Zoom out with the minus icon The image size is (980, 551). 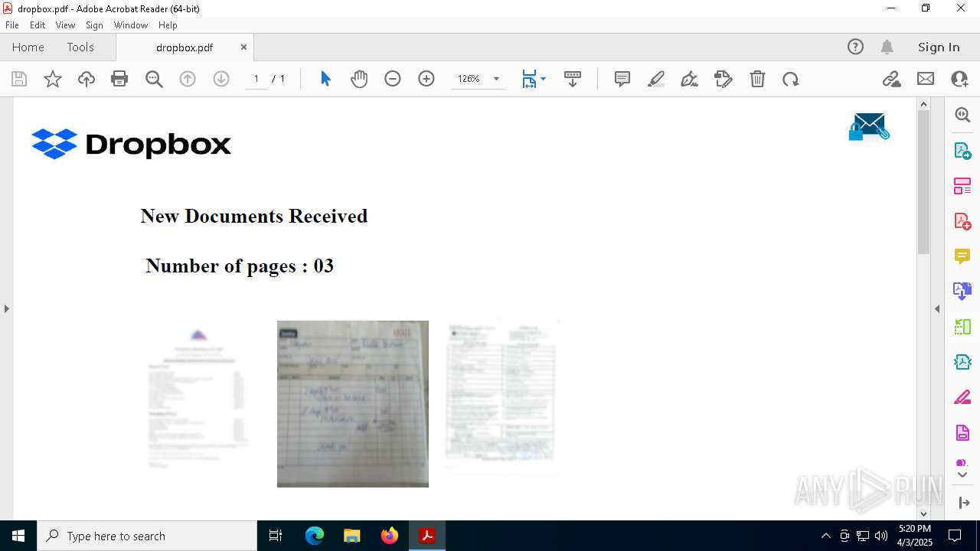393,79
